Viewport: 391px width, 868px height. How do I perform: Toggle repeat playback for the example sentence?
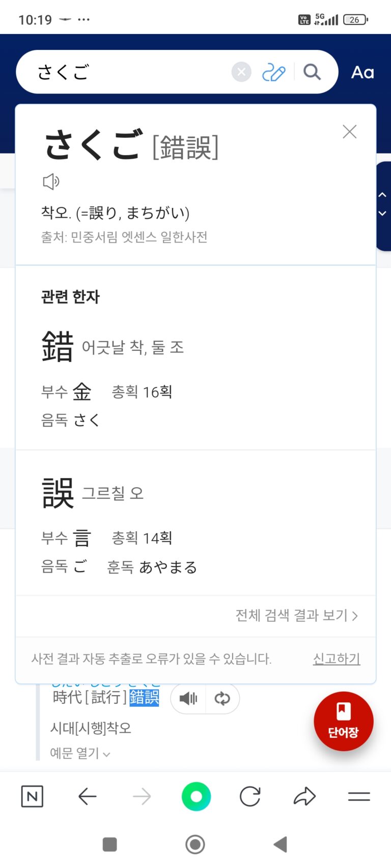tap(222, 699)
